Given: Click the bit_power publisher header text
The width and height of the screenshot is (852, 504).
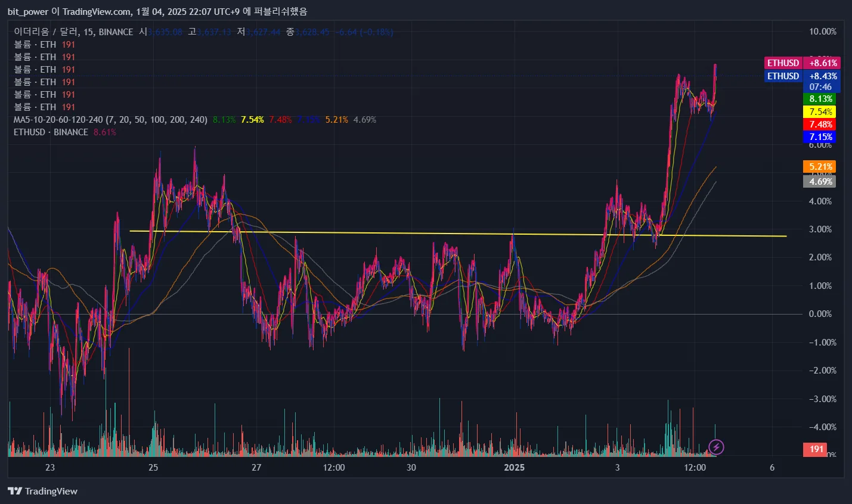Looking at the screenshot, I should [x=27, y=11].
